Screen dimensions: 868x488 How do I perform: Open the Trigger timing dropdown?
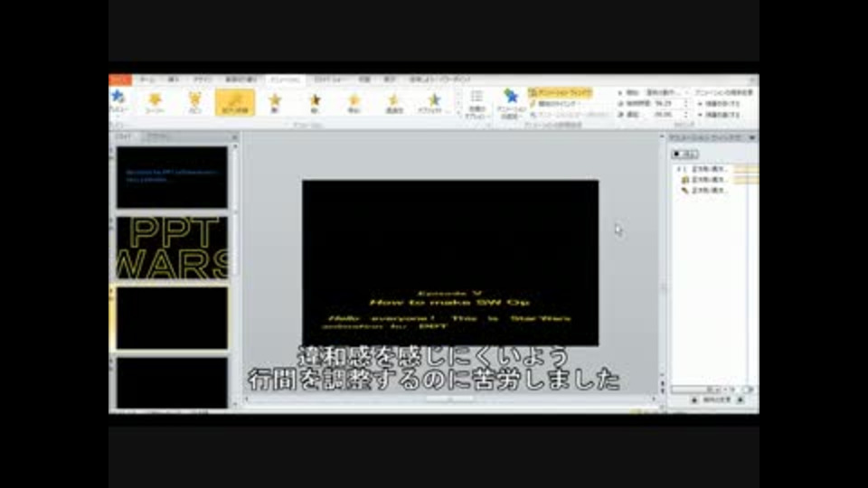[555, 103]
